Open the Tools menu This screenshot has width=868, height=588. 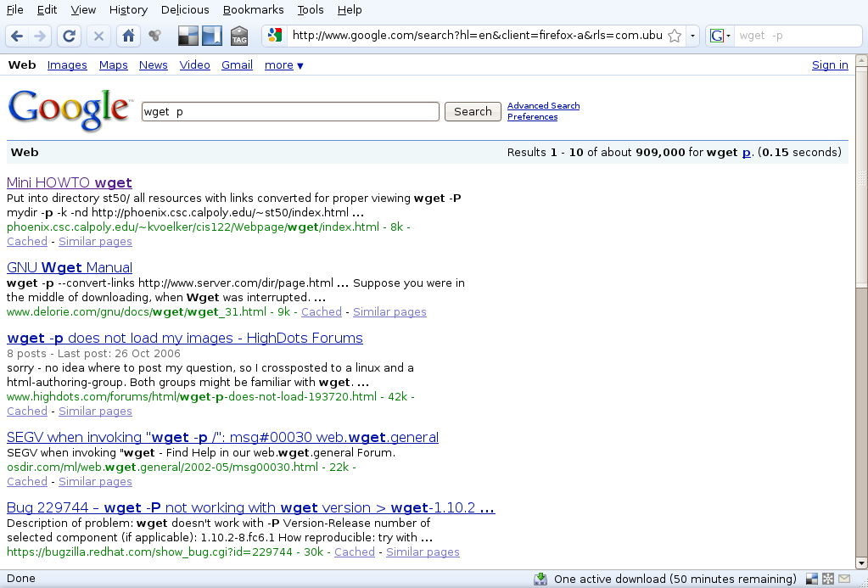click(x=311, y=10)
